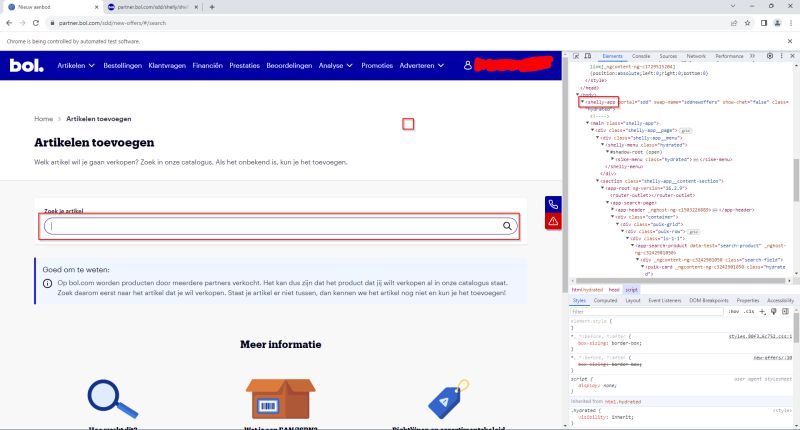Collapse the section shelly-app__content-section node
Image resolution: width=800 pixels, height=430 pixels.
pos(597,181)
